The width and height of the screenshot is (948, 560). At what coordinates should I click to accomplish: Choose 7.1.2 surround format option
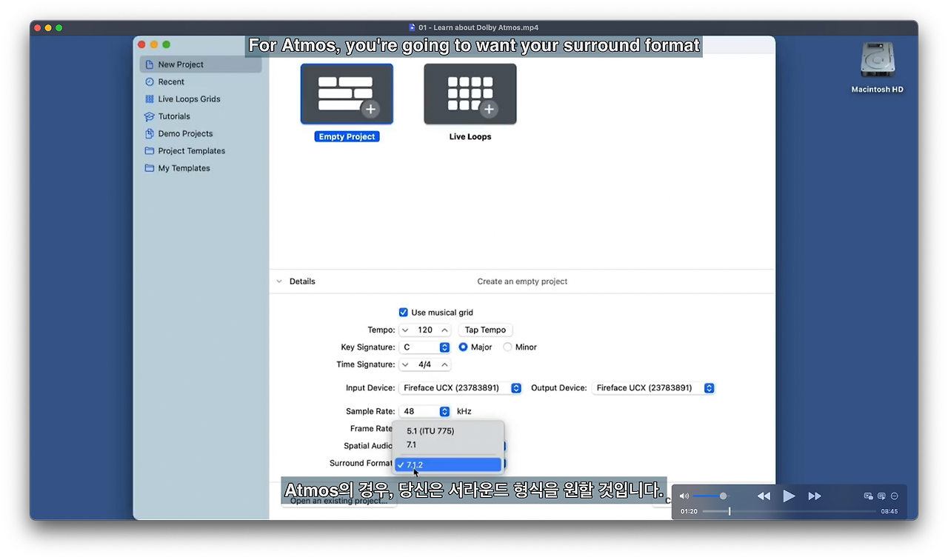448,465
